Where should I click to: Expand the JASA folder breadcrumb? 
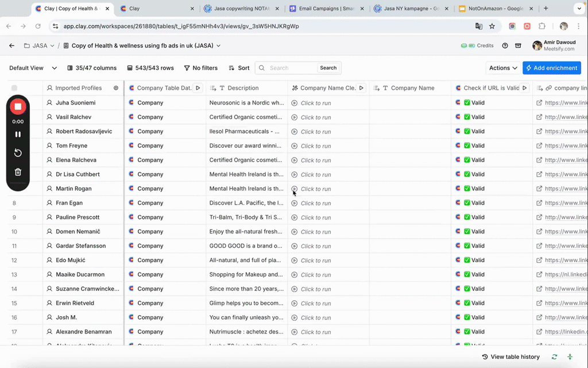click(40, 45)
